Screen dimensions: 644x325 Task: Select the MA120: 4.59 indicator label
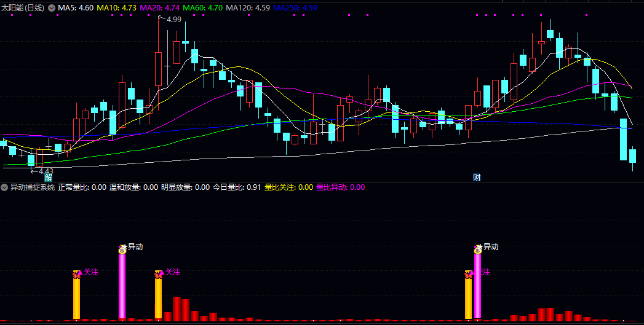coord(248,8)
